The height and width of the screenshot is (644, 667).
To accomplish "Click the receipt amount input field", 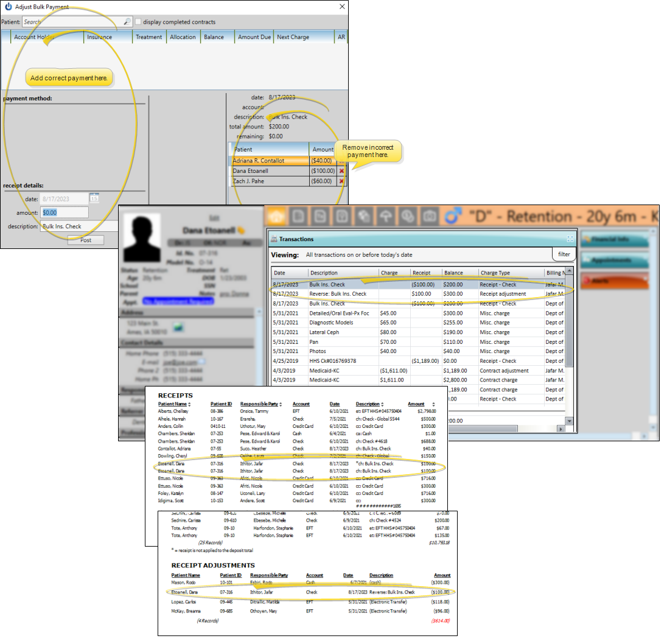I will point(65,212).
